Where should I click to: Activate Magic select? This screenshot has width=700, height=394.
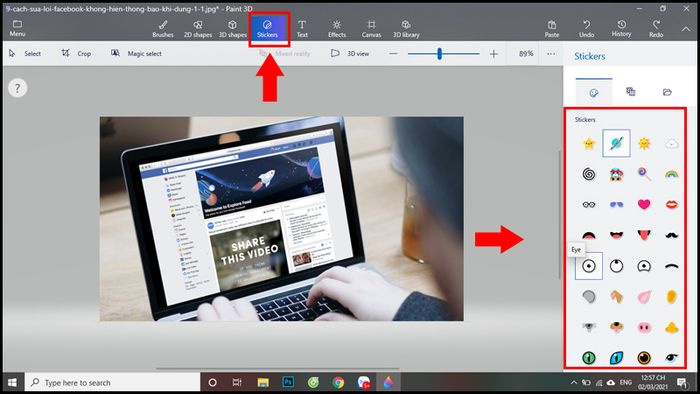pyautogui.click(x=136, y=54)
